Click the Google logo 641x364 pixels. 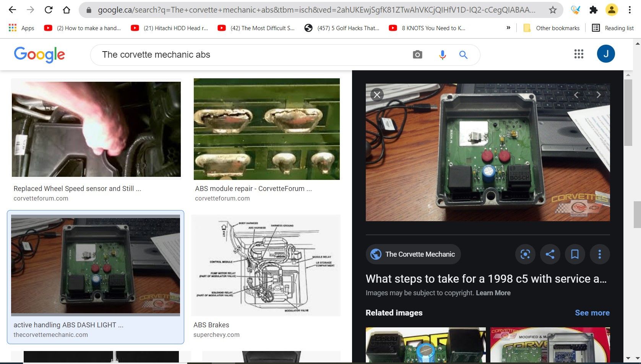pos(39,55)
